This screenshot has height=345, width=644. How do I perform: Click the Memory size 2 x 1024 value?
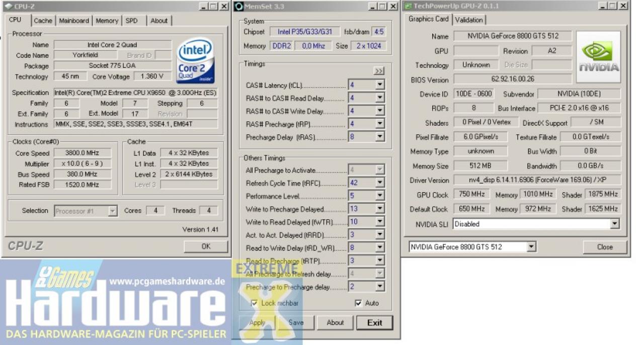(x=368, y=46)
